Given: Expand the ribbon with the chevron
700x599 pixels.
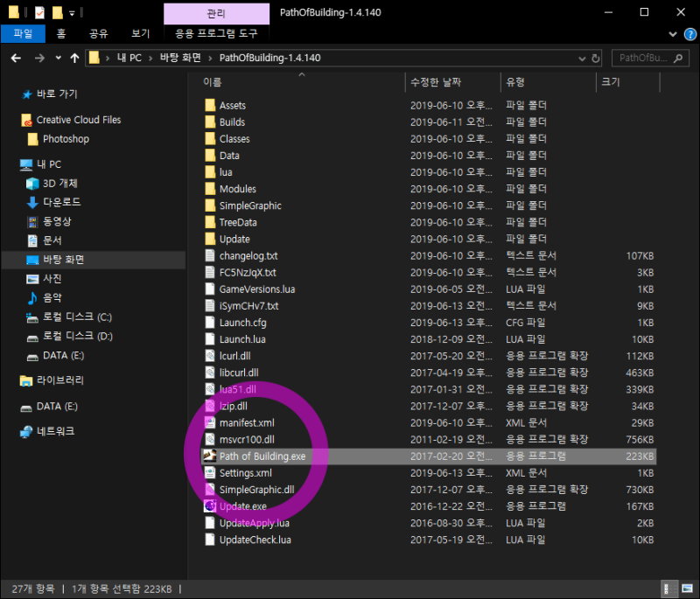Looking at the screenshot, I should (x=673, y=34).
